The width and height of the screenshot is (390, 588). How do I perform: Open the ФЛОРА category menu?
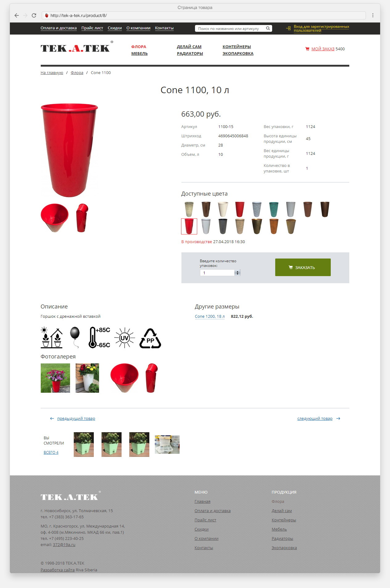(139, 47)
